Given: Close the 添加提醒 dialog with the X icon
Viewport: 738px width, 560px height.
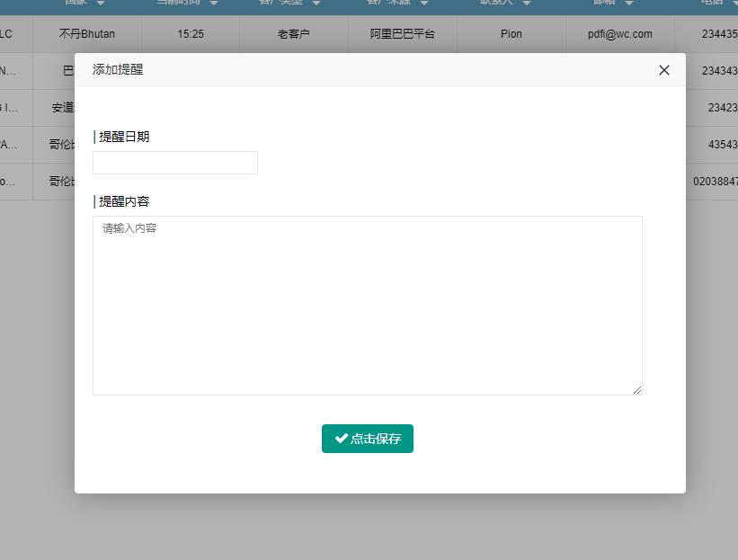Looking at the screenshot, I should point(663,69).
